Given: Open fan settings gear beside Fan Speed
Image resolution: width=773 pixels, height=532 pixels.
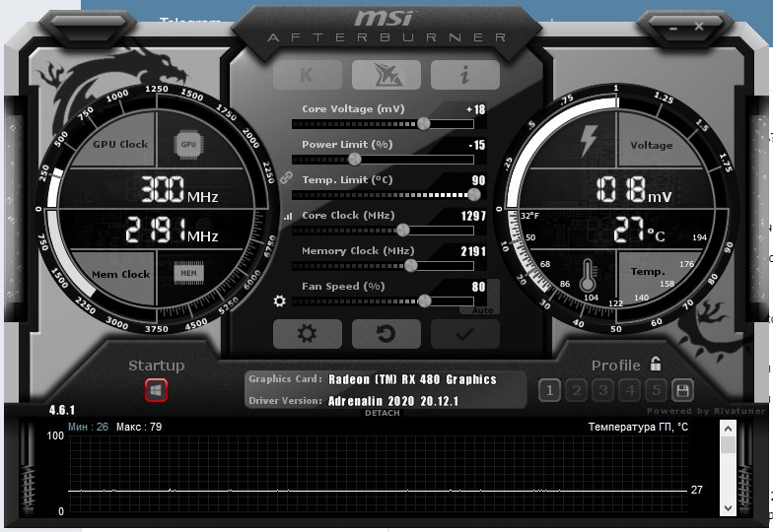Looking at the screenshot, I should [280, 300].
